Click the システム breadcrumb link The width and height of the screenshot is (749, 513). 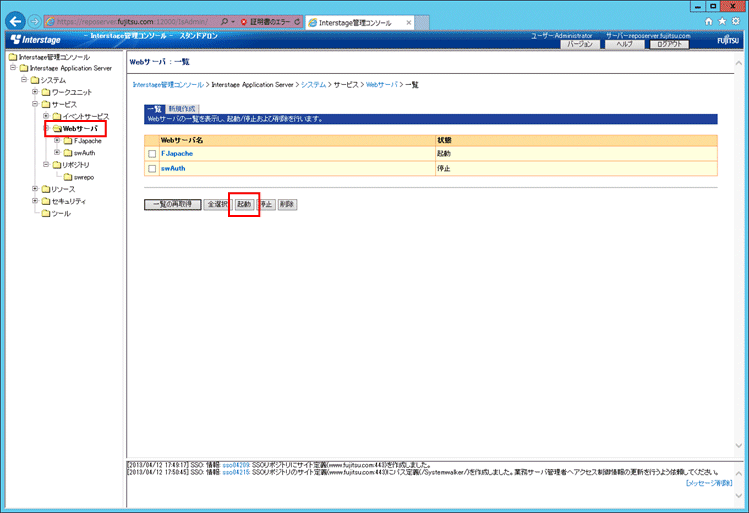pos(313,85)
